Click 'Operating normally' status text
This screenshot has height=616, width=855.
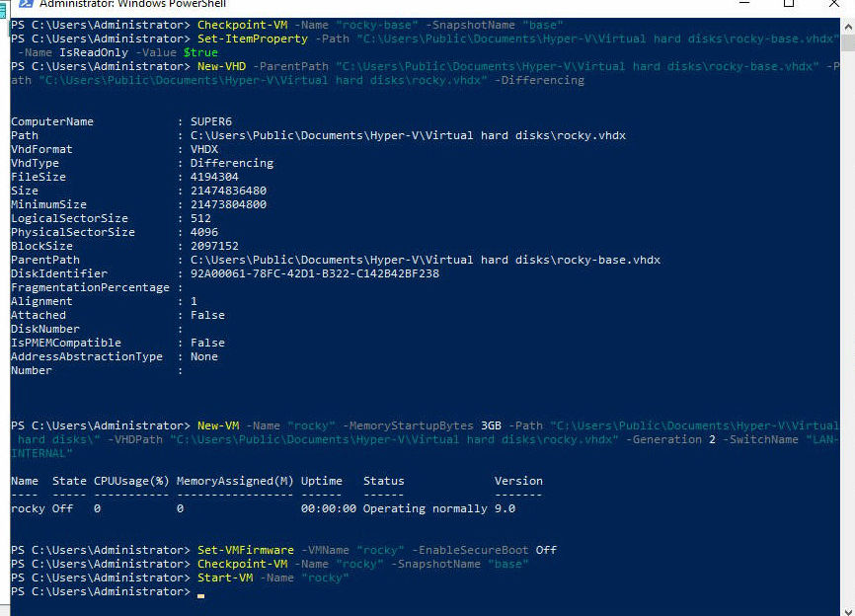point(425,508)
